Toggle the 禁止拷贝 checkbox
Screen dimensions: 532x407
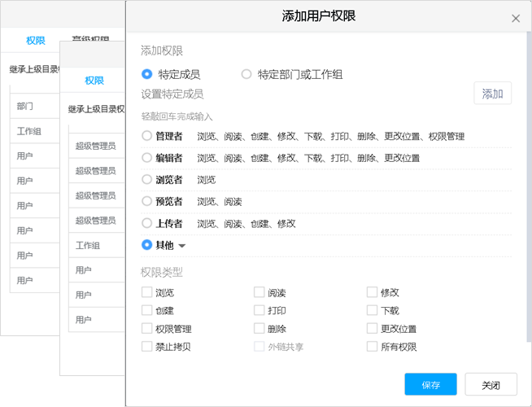147,347
